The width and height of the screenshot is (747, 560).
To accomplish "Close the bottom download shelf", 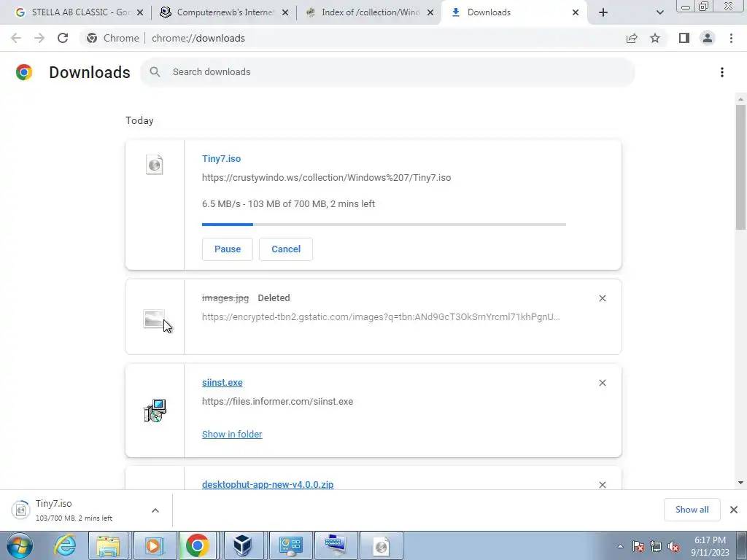I will 734,510.
